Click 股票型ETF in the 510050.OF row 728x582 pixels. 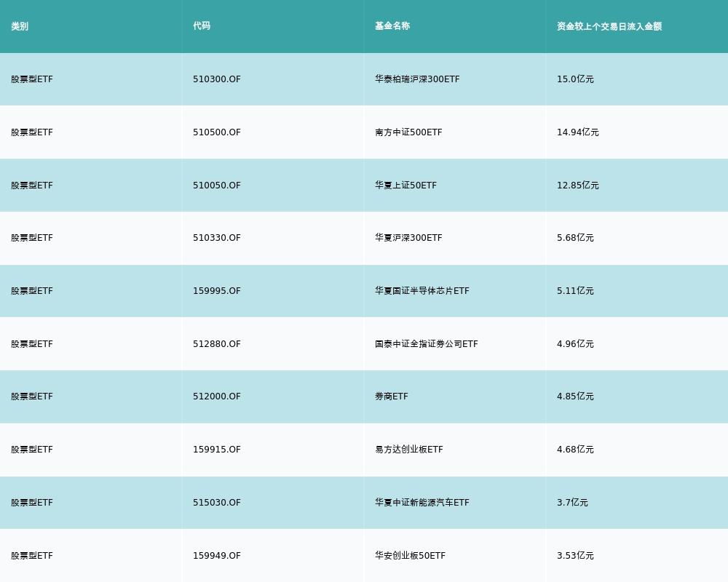tap(32, 186)
